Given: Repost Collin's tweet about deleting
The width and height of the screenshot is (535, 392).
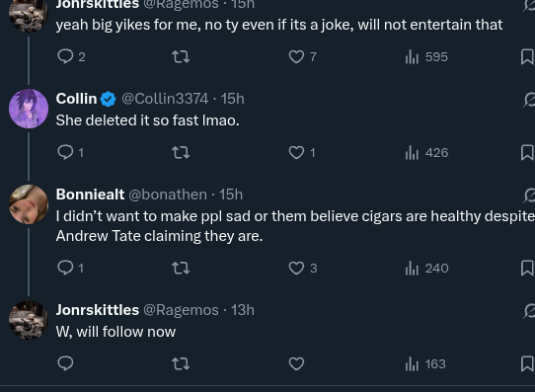Looking at the screenshot, I should [x=181, y=152].
